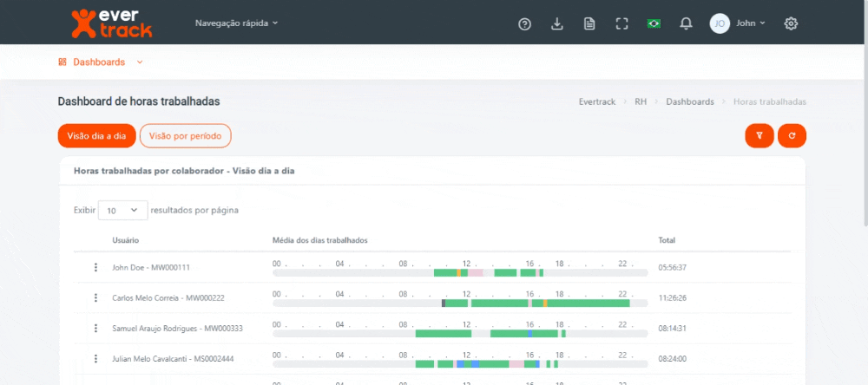Expand the Dashboards menu

(100, 62)
